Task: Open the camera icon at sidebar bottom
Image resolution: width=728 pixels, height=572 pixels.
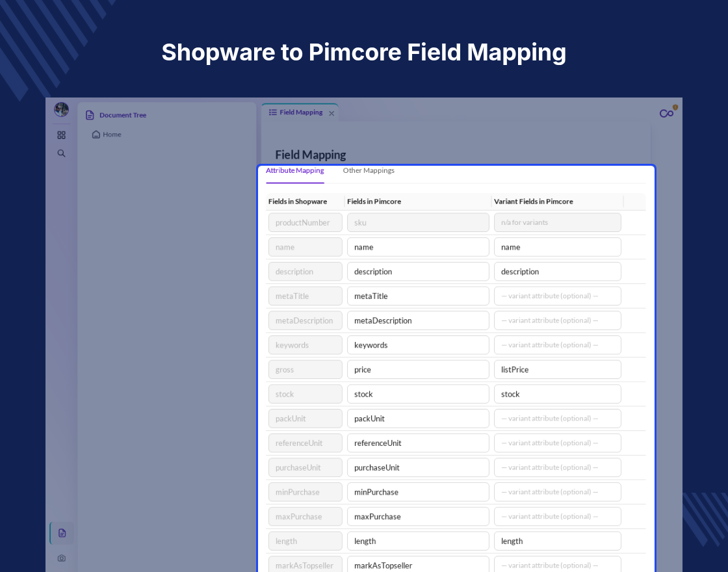Action: click(x=62, y=558)
